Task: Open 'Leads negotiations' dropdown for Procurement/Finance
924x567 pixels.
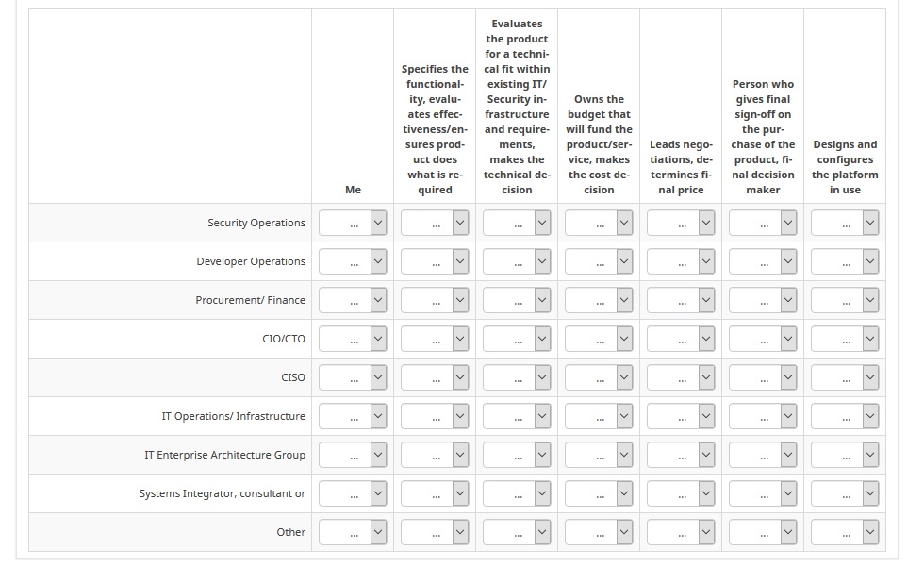Action: pos(681,300)
